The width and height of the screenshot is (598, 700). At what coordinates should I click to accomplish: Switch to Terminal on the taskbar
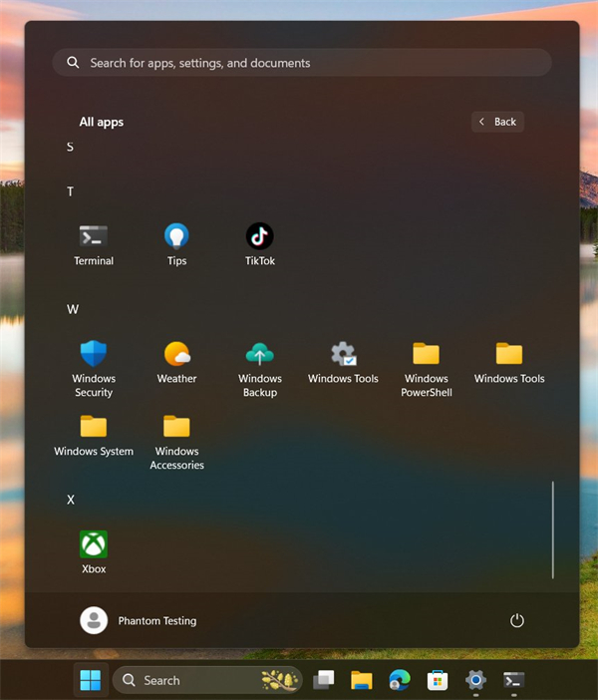513,680
